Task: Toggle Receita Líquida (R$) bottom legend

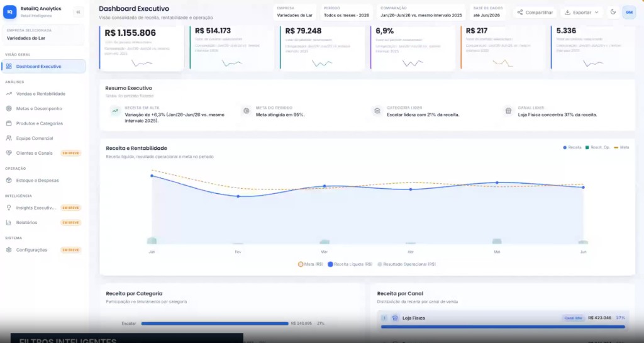Action: [350, 264]
